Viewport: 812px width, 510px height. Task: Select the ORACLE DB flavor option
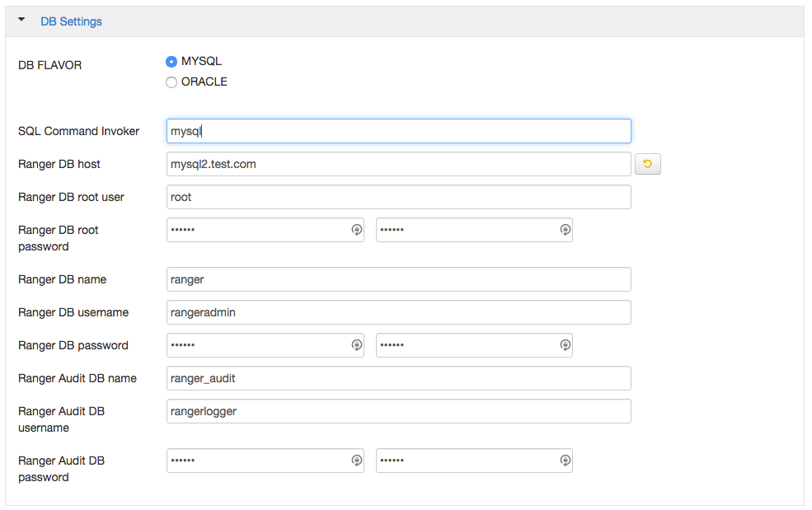[171, 82]
